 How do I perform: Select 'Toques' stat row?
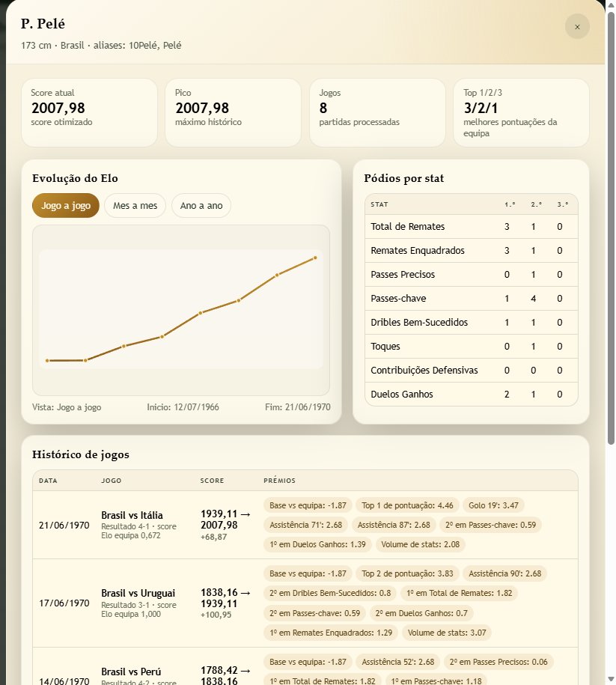[x=472, y=347]
